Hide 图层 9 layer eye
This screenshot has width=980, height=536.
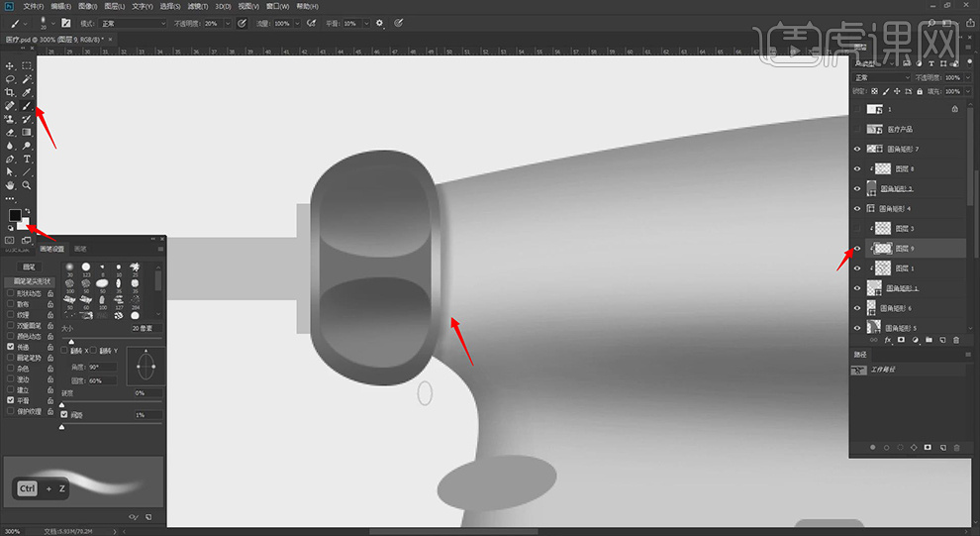point(857,249)
